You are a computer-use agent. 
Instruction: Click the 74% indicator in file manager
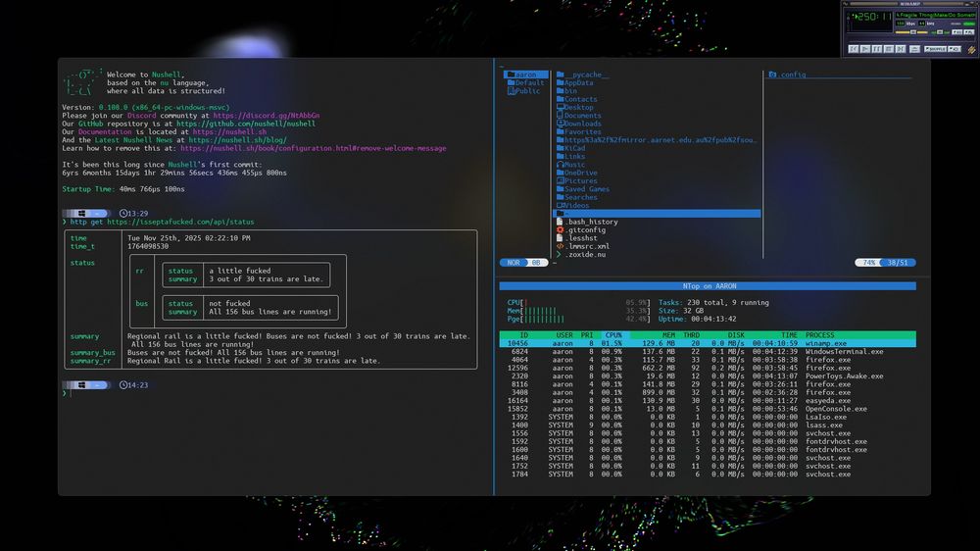868,263
